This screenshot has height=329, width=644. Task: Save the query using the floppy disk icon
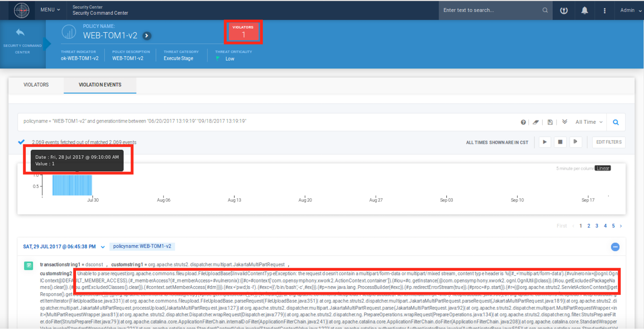coord(550,122)
